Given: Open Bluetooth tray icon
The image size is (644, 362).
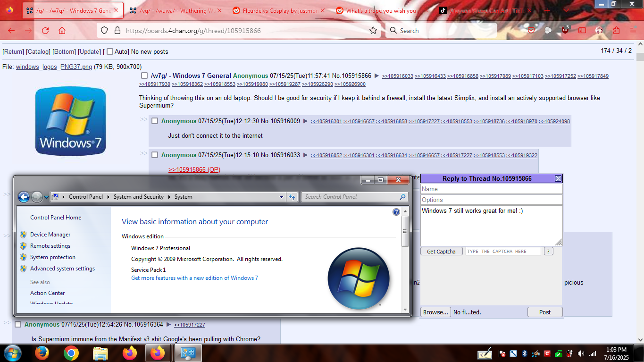Looking at the screenshot, I should click(x=524, y=354).
